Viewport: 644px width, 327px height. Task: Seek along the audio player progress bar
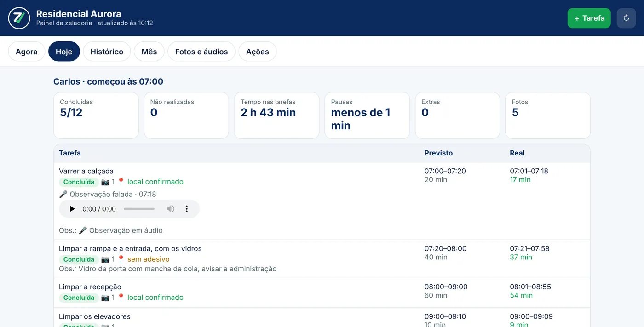coord(139,209)
